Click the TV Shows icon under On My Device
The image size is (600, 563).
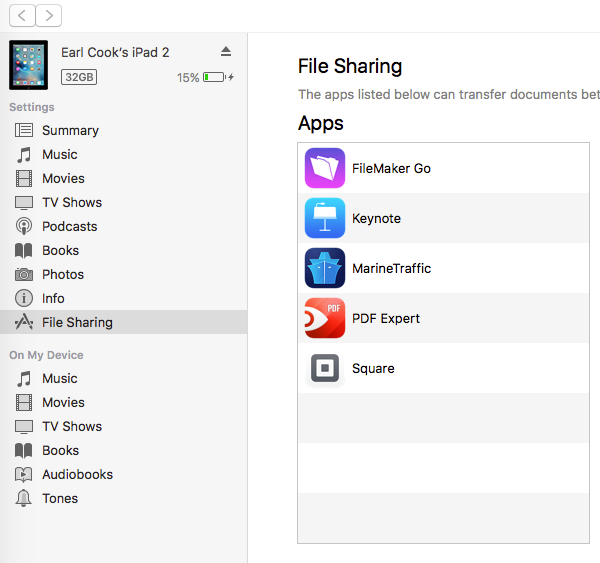point(24,427)
